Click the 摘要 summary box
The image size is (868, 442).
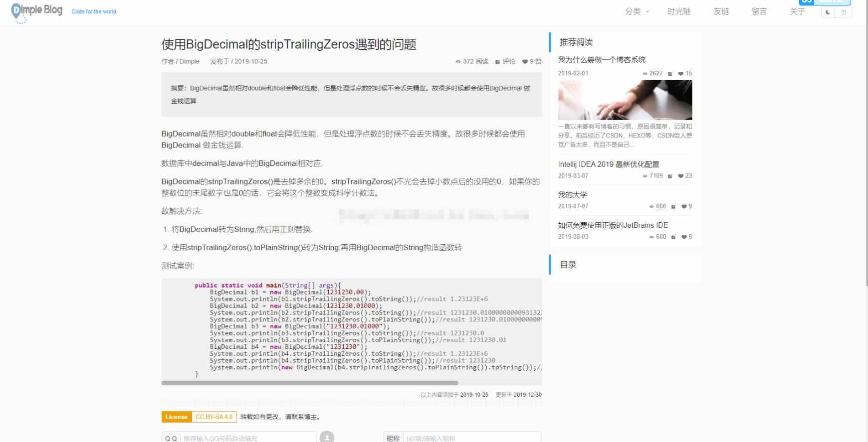pyautogui.click(x=352, y=95)
